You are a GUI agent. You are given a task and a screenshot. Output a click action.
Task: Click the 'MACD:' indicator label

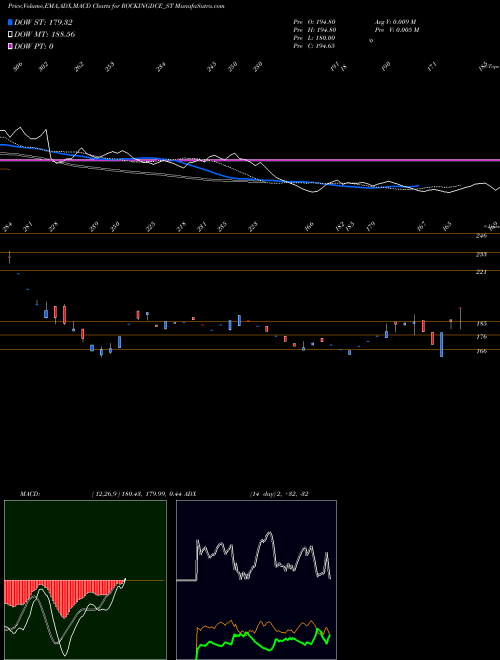pos(30,494)
